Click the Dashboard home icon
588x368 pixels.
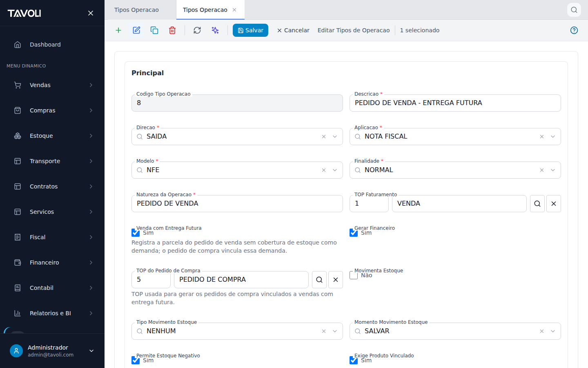point(18,45)
